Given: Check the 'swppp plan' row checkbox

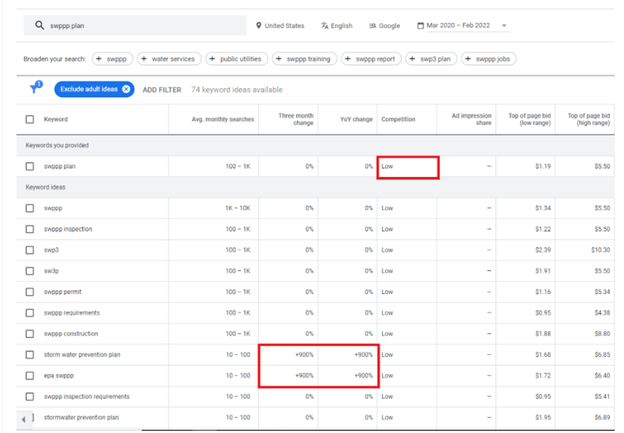Looking at the screenshot, I should [x=30, y=166].
